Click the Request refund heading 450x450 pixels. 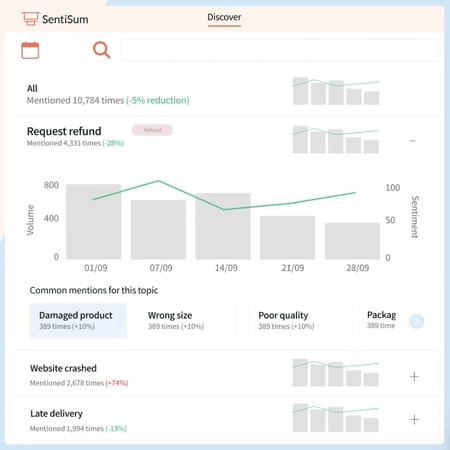point(64,131)
